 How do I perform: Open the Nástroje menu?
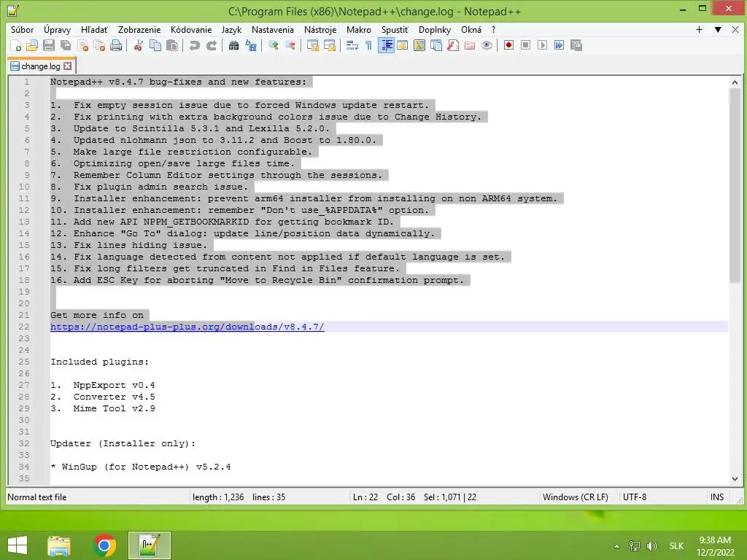320,29
